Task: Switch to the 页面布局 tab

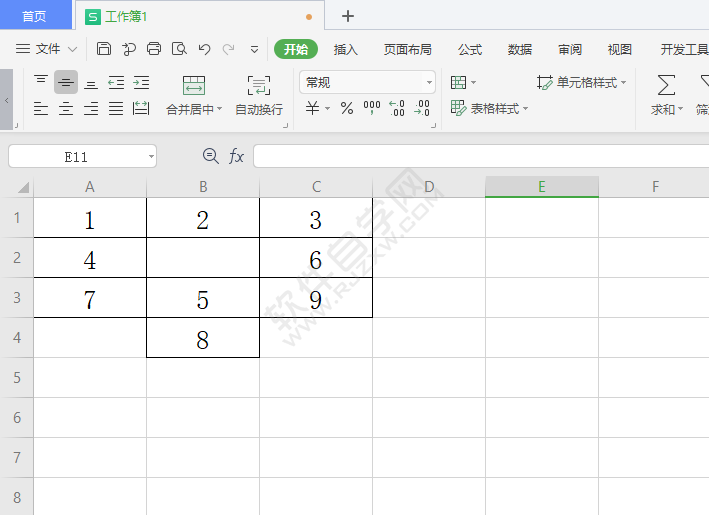Action: point(407,49)
